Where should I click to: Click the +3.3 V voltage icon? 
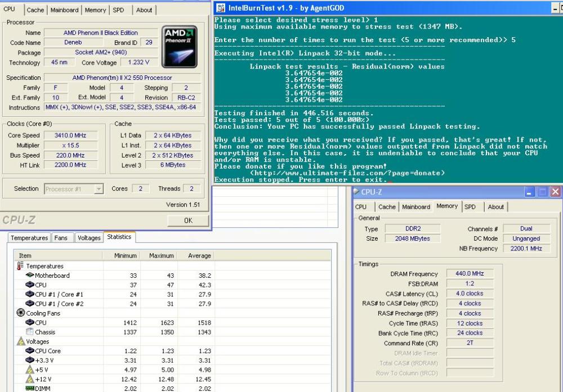[30, 360]
